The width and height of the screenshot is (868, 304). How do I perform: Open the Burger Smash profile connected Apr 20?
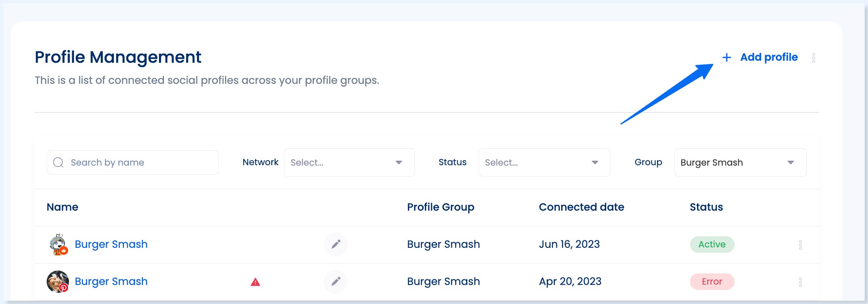pos(111,281)
